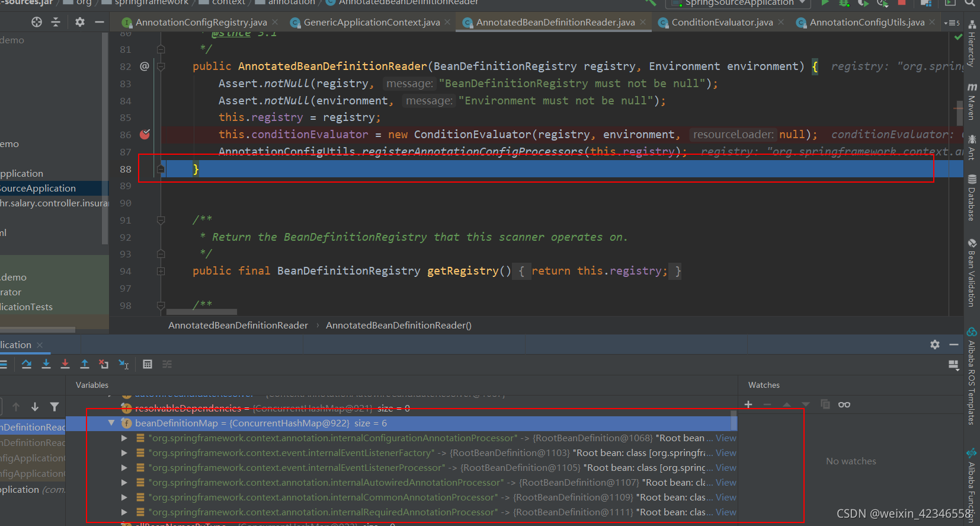980x526 pixels.
Task: Click the frames filter funnel icon
Action: point(55,407)
